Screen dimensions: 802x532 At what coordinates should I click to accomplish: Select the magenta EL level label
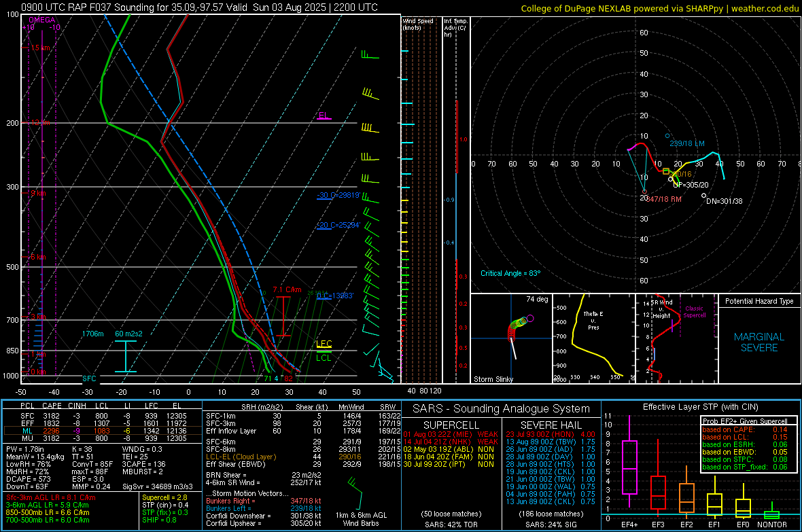pos(324,115)
